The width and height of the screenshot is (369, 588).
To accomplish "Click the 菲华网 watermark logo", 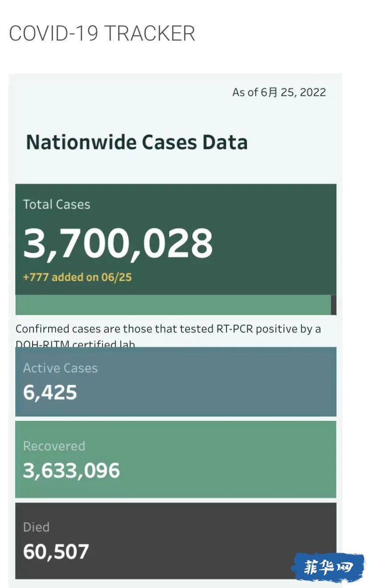I will pyautogui.click(x=328, y=567).
